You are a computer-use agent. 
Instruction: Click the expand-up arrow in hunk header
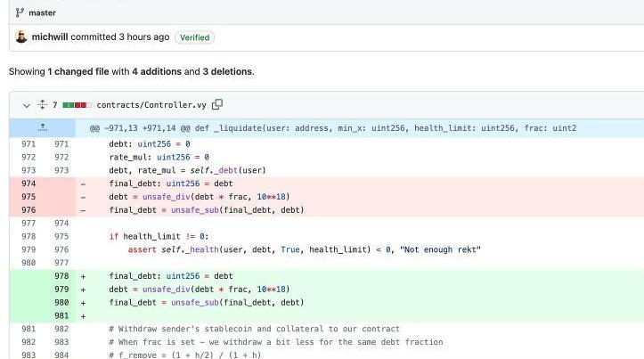(x=42, y=128)
